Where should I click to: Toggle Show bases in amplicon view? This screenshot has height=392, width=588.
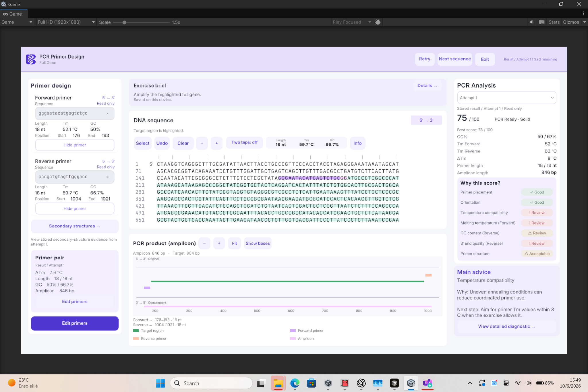click(258, 243)
